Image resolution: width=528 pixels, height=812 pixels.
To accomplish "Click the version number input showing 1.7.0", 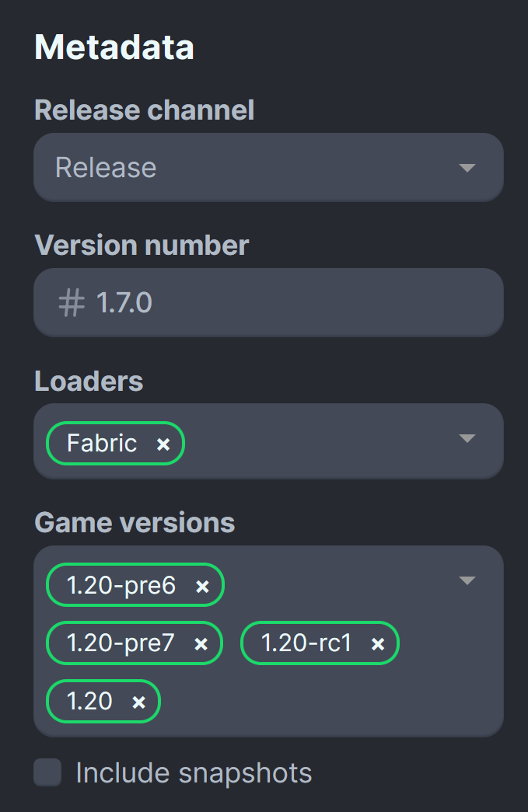I will 268,302.
